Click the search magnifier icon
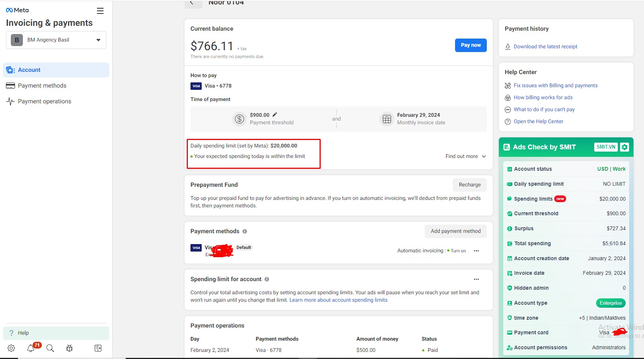 coord(50,348)
